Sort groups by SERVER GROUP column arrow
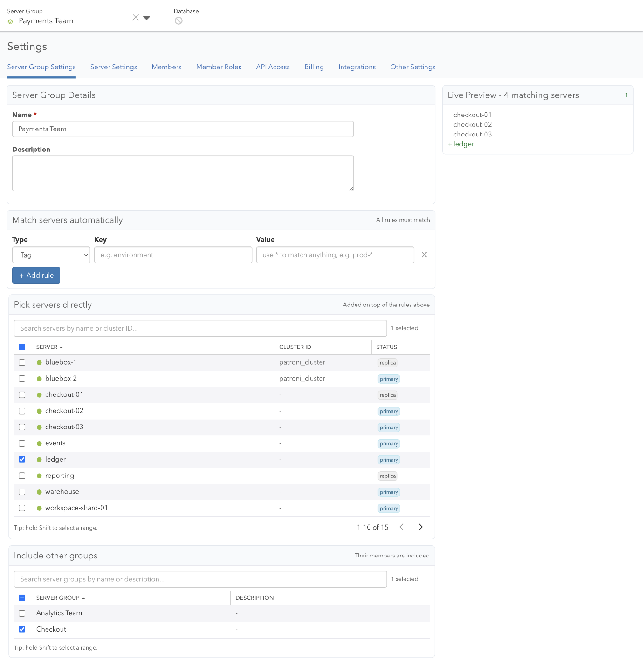 (x=83, y=598)
